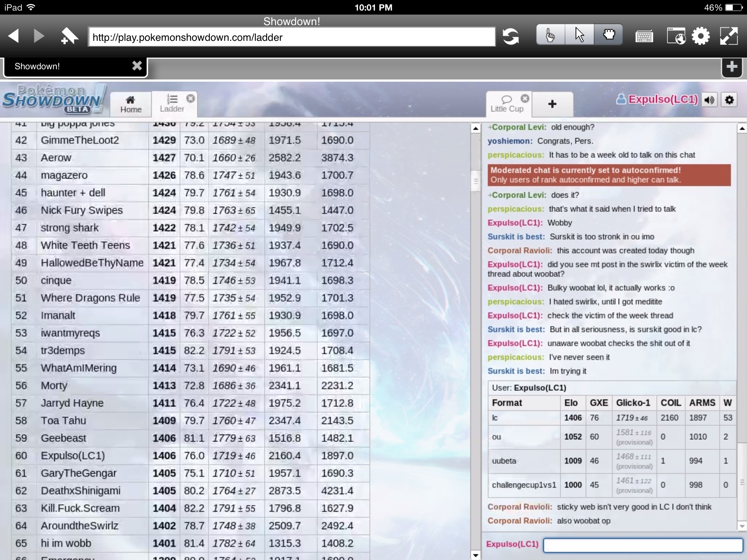Select ladder row Nick Fury Swipes
Image resolution: width=747 pixels, height=560 pixels.
[x=190, y=210]
